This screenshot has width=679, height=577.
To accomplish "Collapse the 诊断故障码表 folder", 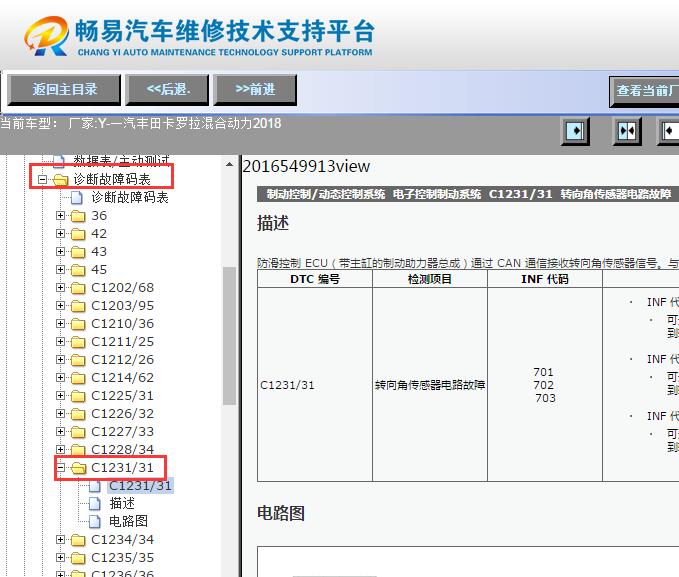I will pos(42,179).
